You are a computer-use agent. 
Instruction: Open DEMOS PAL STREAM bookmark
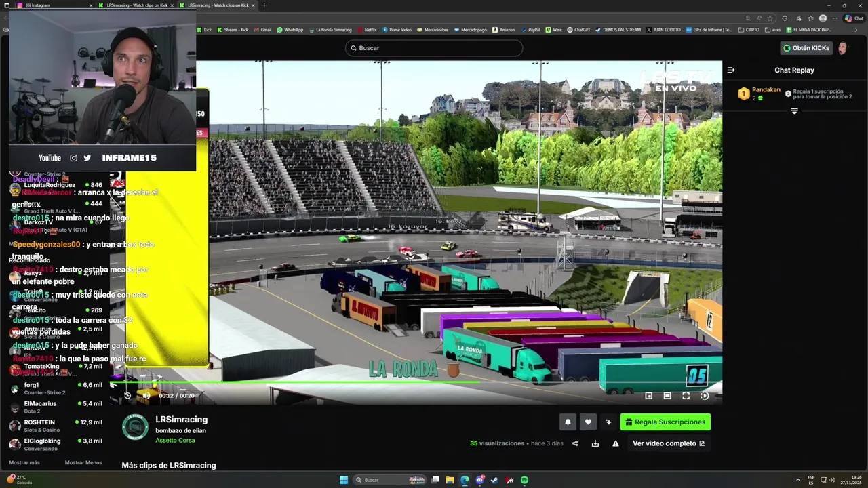(618, 30)
